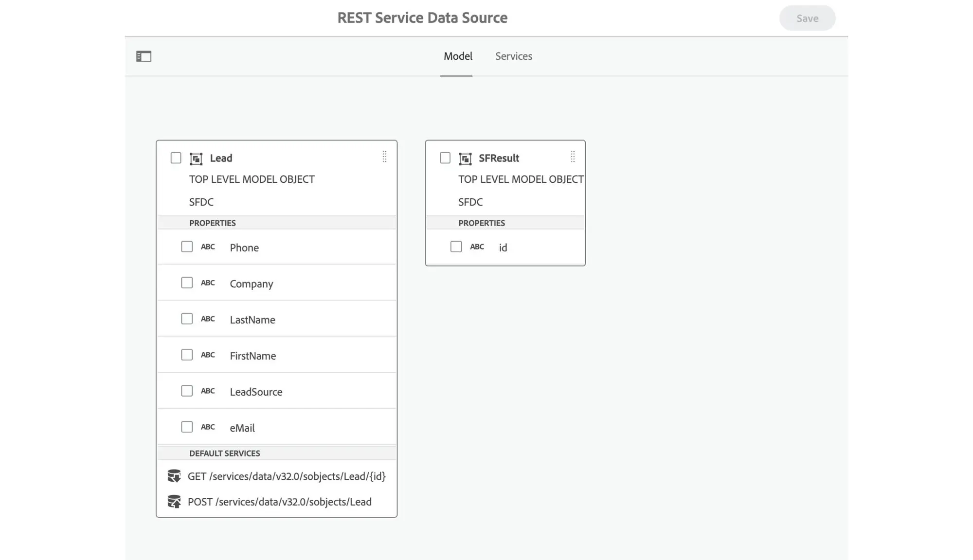Check the Company property checkbox
The width and height of the screenshot is (973, 560).
[187, 282]
